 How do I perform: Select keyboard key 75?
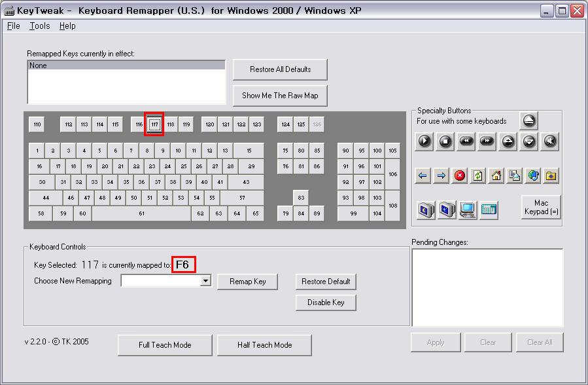pos(285,151)
